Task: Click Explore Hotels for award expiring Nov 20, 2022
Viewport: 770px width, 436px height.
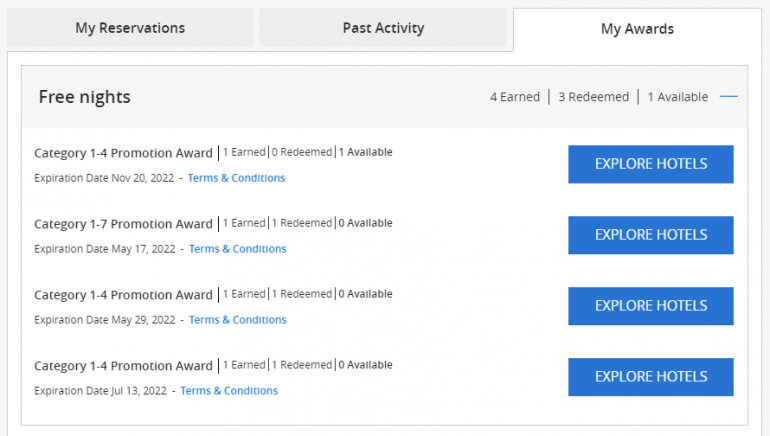Action: (x=650, y=164)
